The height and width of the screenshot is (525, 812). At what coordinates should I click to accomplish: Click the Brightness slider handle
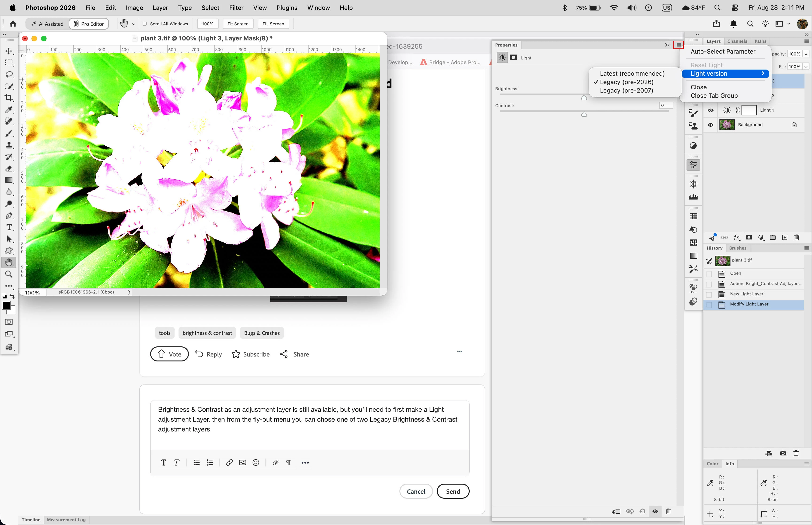tap(584, 98)
